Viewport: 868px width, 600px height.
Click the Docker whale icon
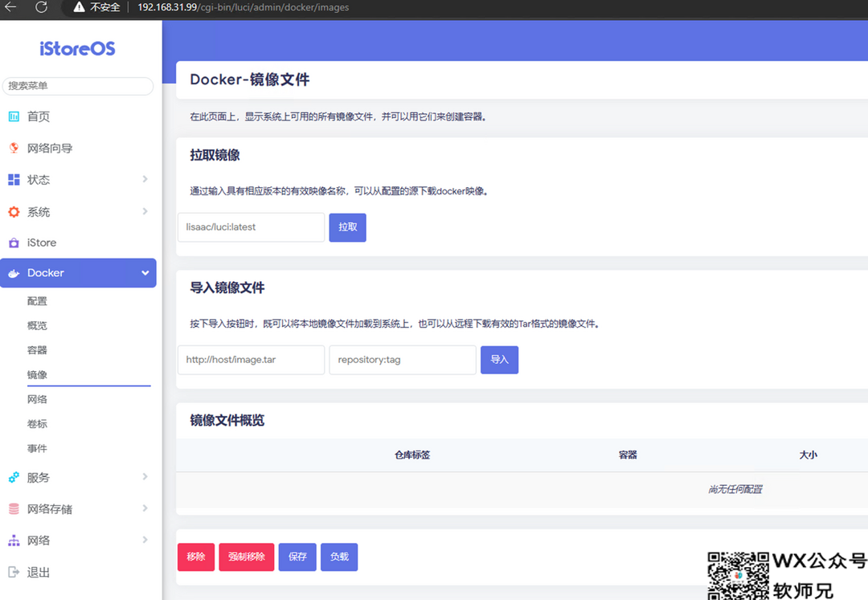tap(14, 273)
